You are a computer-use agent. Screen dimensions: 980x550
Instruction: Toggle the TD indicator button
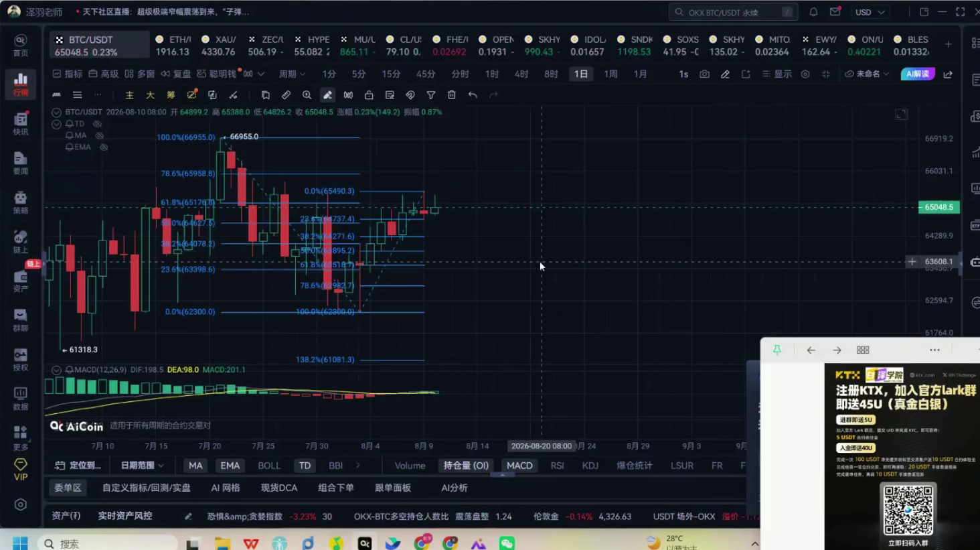305,466
